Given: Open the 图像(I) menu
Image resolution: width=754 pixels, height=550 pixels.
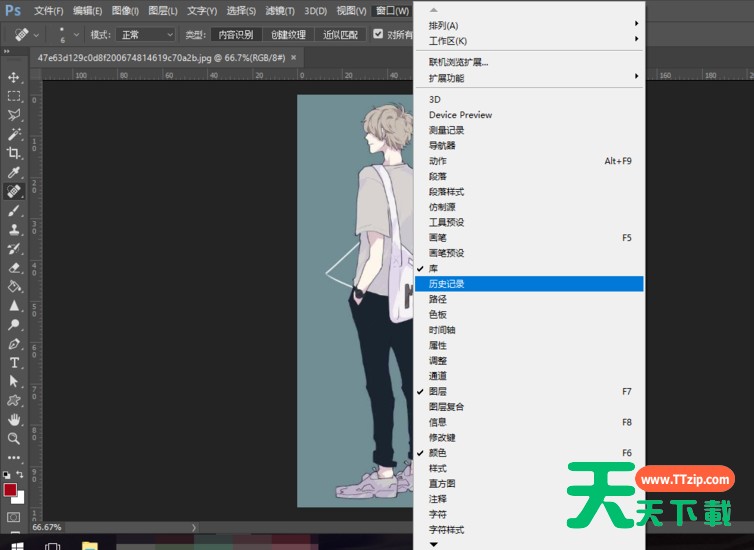Looking at the screenshot, I should click(125, 11).
